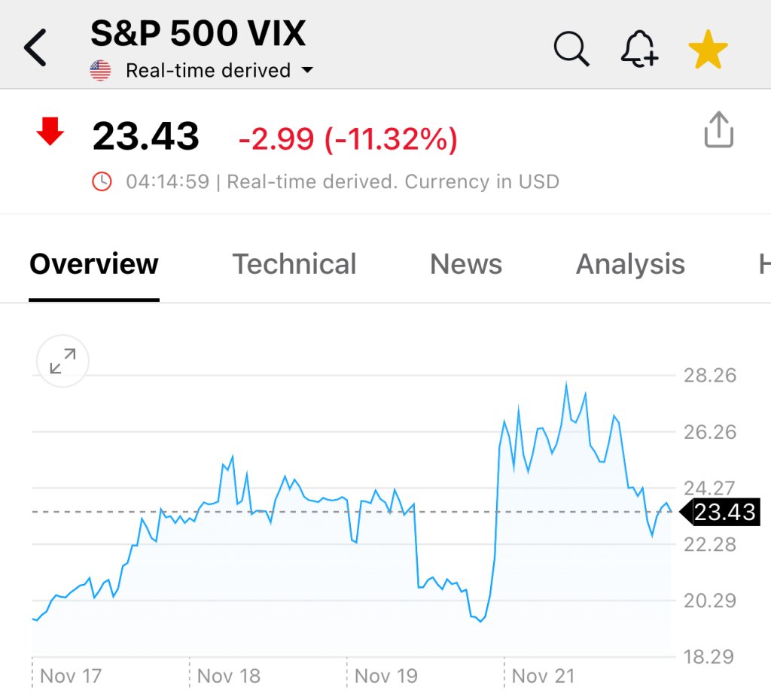Tap the red down arrow indicator
The width and height of the screenshot is (771, 700).
tap(50, 132)
